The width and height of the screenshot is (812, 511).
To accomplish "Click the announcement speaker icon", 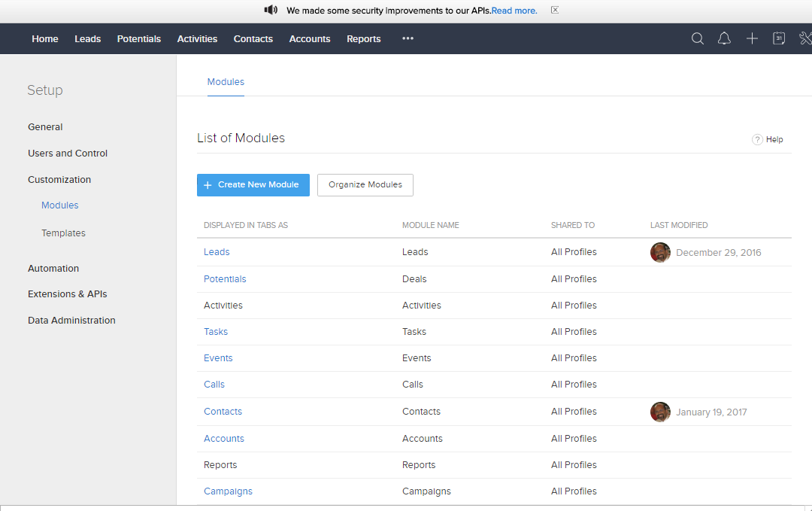I will coord(271,11).
